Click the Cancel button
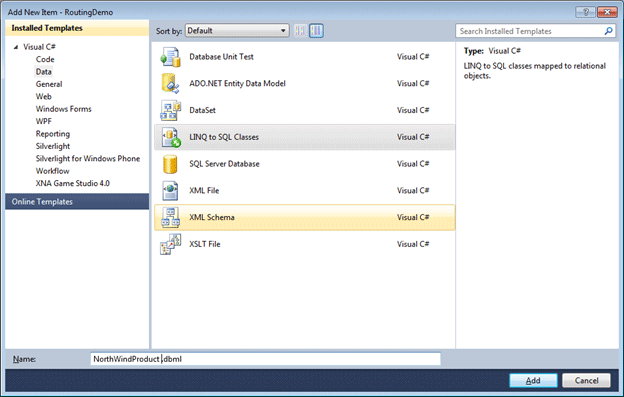624x397 pixels. pos(586,381)
